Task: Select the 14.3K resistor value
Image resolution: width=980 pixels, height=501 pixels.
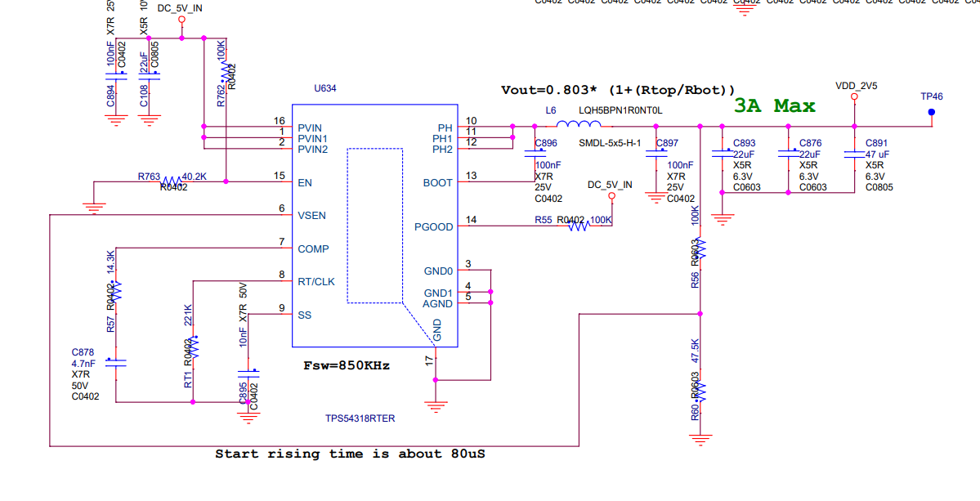Action: pos(110,262)
